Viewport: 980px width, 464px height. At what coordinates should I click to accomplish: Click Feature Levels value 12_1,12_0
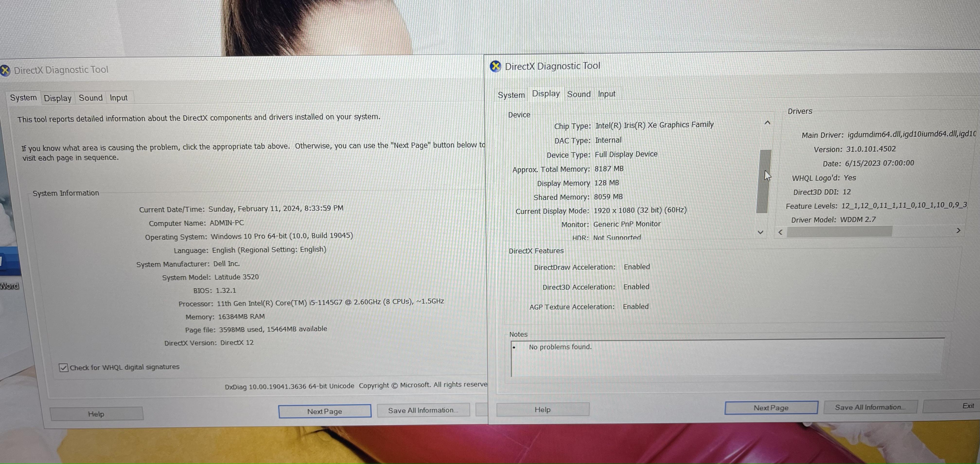(x=904, y=206)
